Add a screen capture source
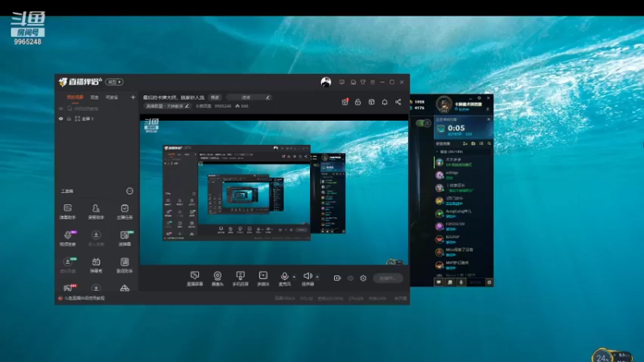Screen dimensions: 644x362 click(x=195, y=278)
